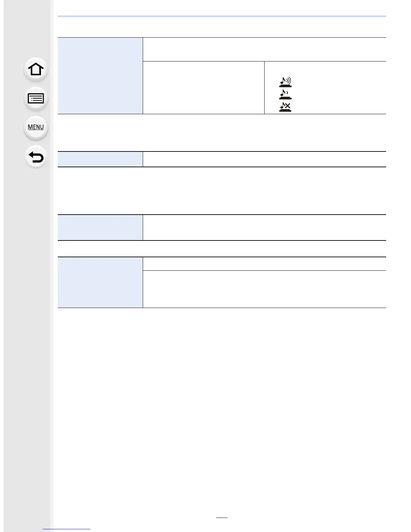
Task: Click the tall blue header cell of the beep table
Action: [100, 76]
